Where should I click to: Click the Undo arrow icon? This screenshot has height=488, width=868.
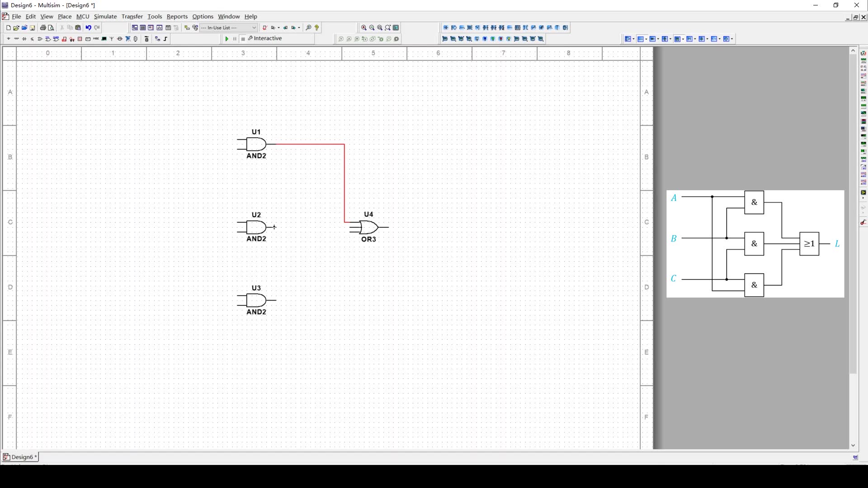pos(89,28)
